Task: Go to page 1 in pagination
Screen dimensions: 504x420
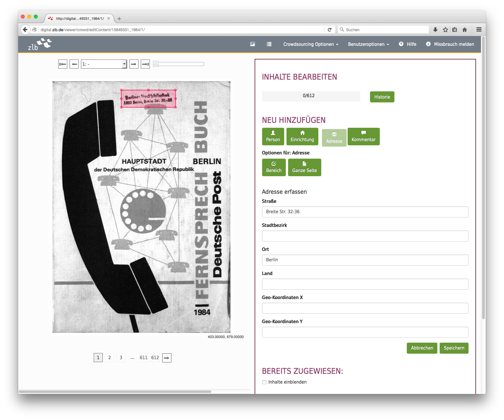Action: click(98, 358)
